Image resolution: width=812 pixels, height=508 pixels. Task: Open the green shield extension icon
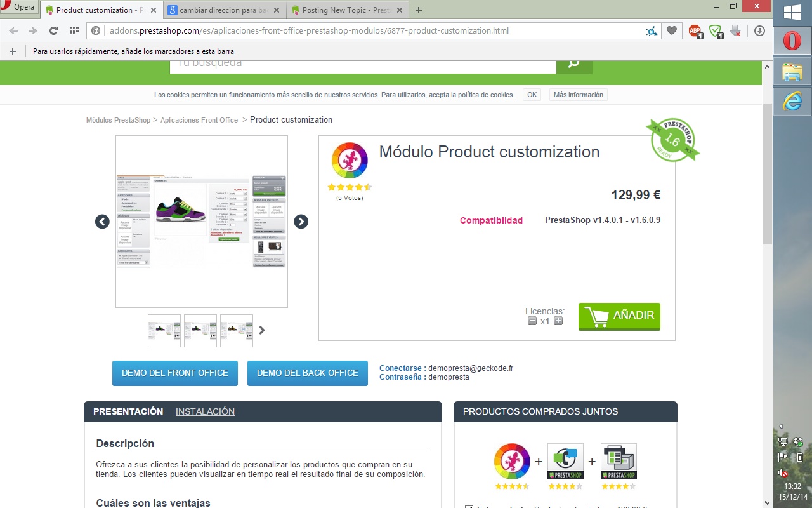click(x=715, y=30)
